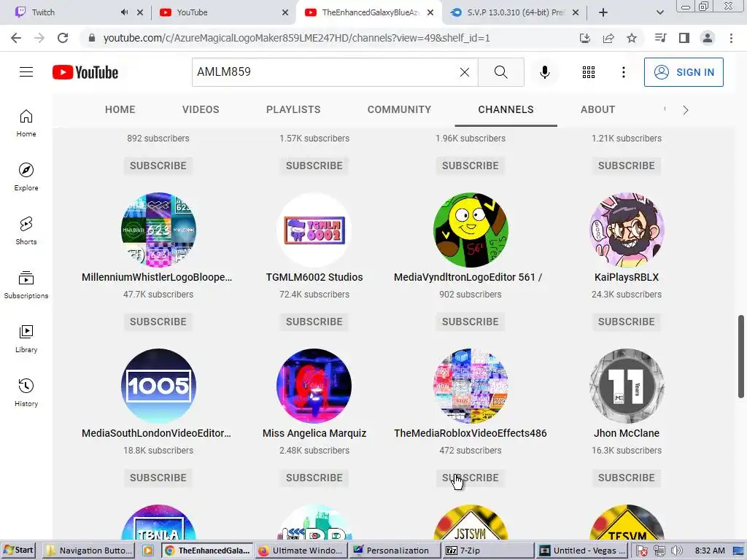
Task: Close the TheEnhancedGalaxyBlueAz tab
Action: (430, 12)
